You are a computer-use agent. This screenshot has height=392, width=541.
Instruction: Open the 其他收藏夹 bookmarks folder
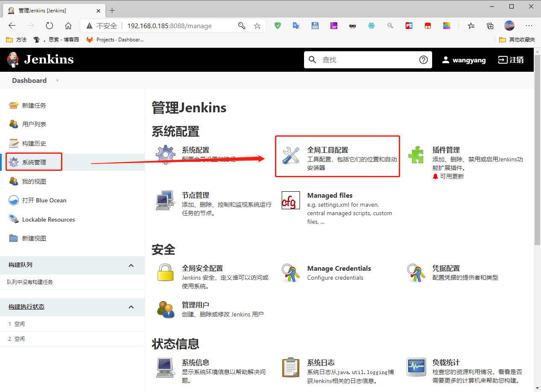tap(517, 39)
